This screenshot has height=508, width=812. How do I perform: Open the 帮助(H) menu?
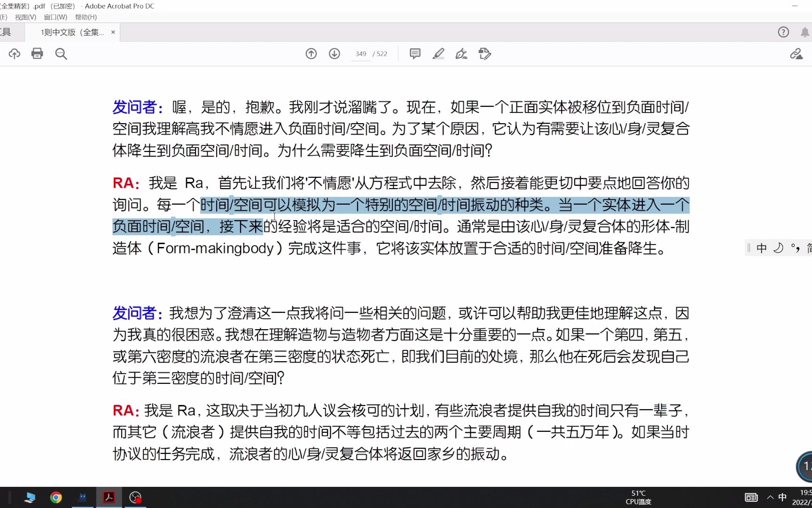pos(86,17)
